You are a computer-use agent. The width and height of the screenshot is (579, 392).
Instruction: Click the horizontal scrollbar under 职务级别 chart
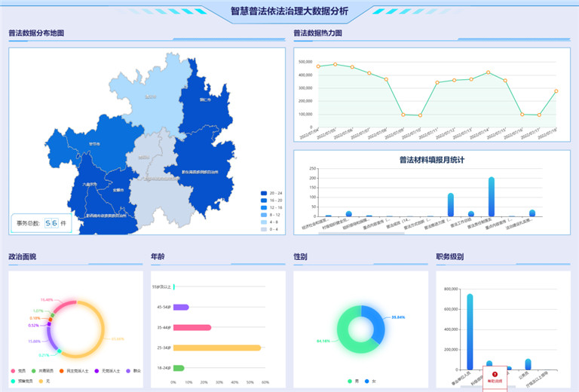tap(489, 387)
